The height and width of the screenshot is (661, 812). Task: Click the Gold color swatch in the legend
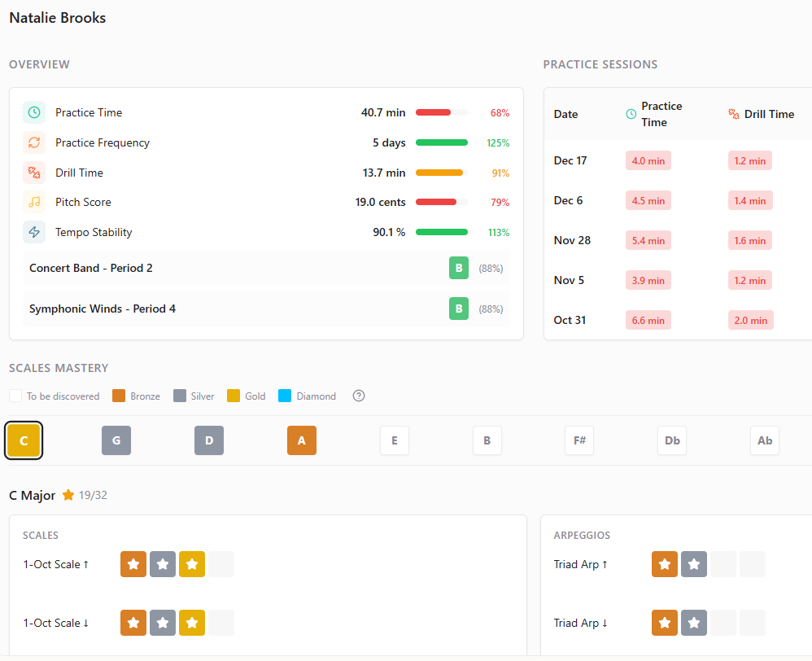point(234,396)
